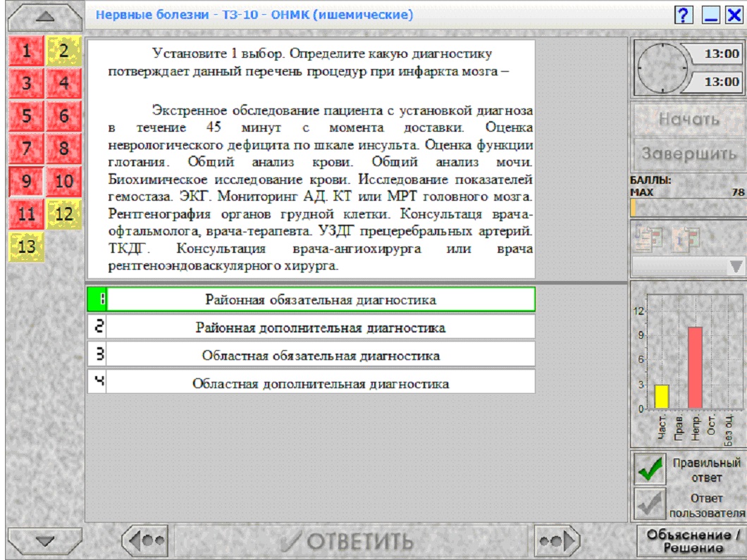Choose answer 'Областная обязательная диагностика'
Image resolution: width=747 pixels, height=560 pixels.
tap(311, 355)
